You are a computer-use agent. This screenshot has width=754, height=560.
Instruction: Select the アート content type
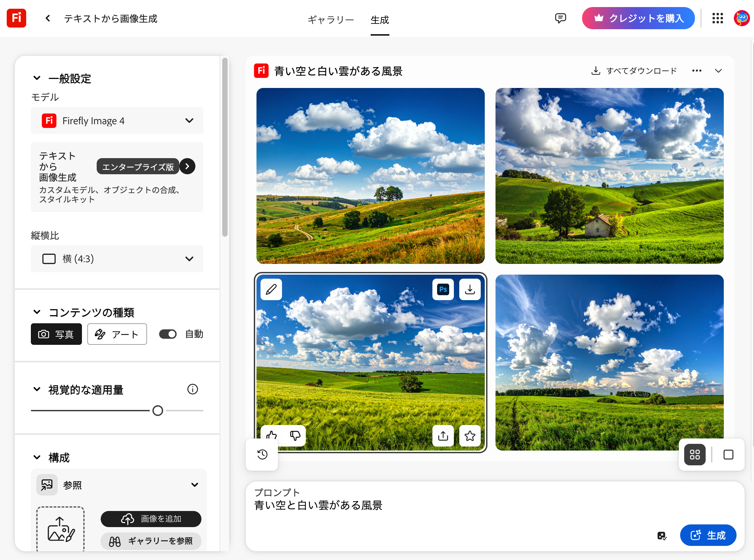pyautogui.click(x=117, y=334)
